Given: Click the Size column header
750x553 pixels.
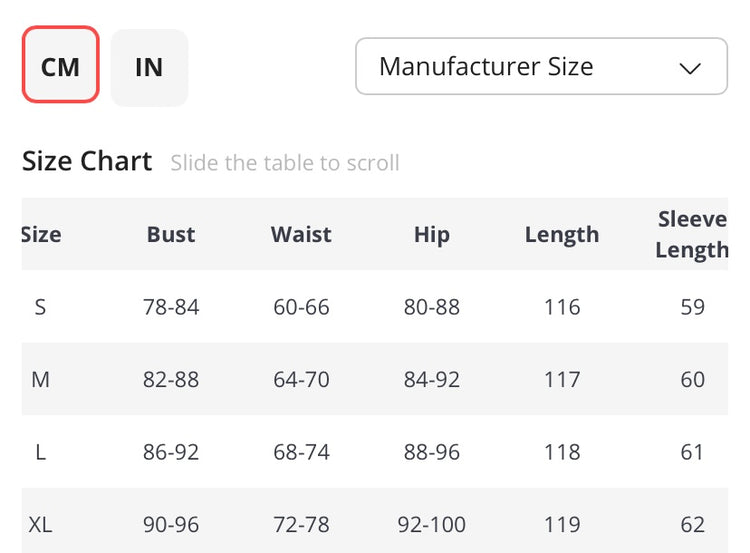Looking at the screenshot, I should (x=41, y=235).
